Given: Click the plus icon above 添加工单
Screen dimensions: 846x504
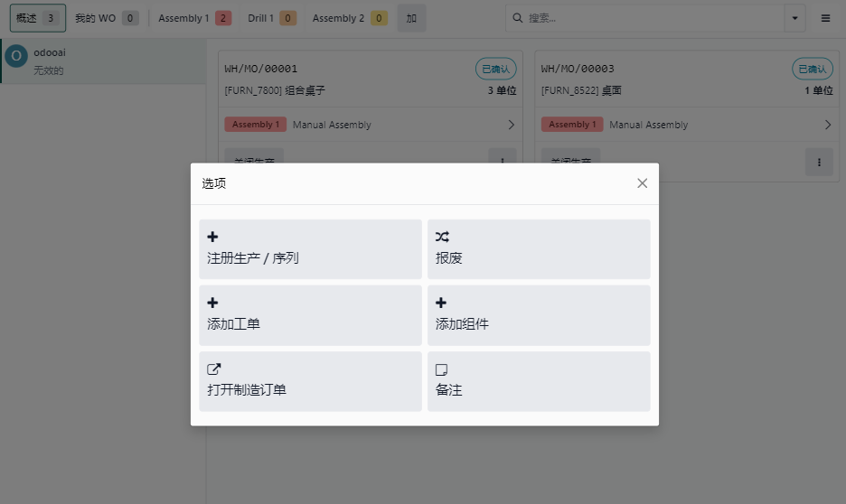Looking at the screenshot, I should 212,303.
